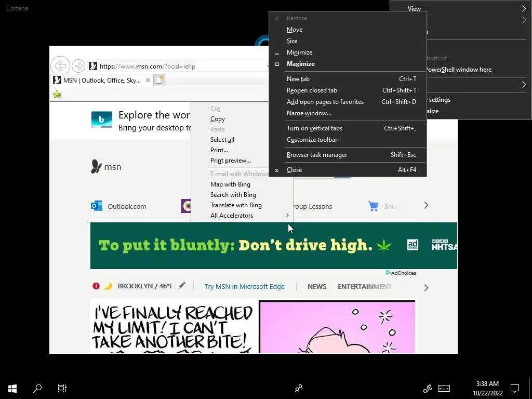Choose Add open pages to favorites
Screen dimensions: 532x399
[x=348, y=102]
